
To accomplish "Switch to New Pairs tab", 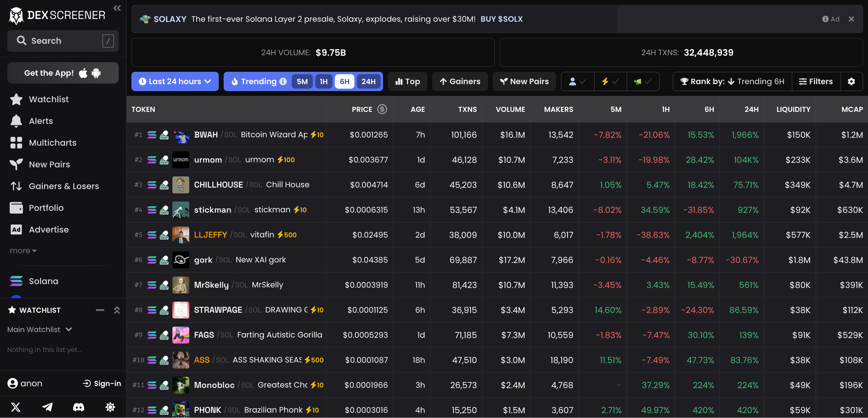I will (524, 81).
